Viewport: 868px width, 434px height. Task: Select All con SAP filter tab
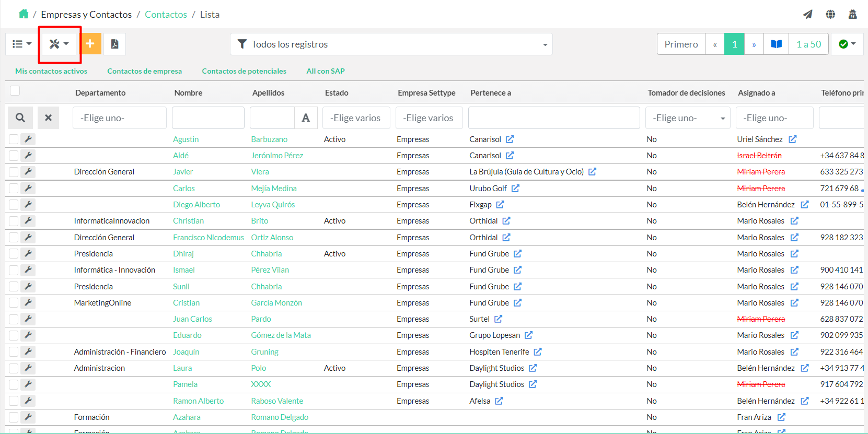[326, 71]
